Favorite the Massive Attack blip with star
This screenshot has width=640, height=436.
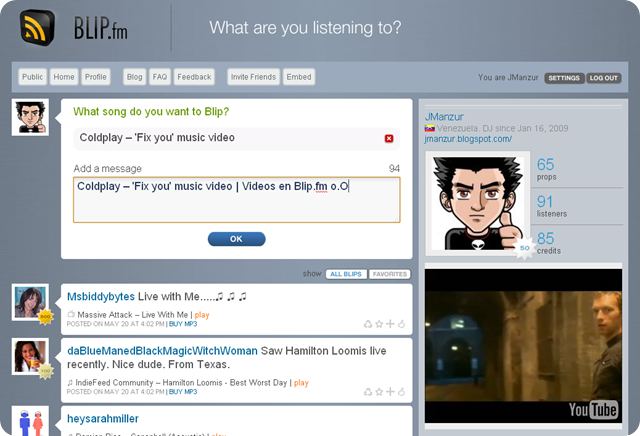pos(379,324)
